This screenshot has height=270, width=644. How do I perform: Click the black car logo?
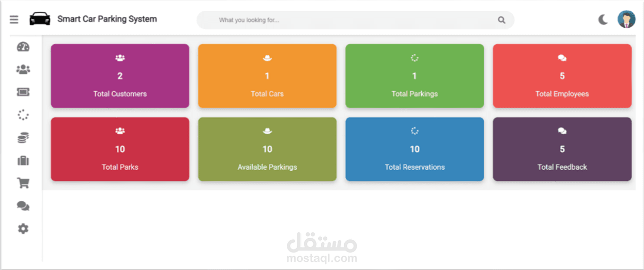[40, 19]
